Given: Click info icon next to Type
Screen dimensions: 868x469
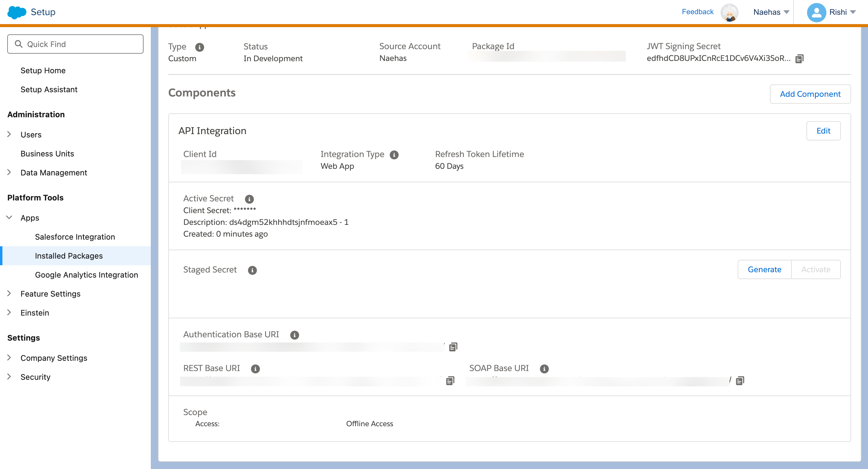Looking at the screenshot, I should coord(199,47).
